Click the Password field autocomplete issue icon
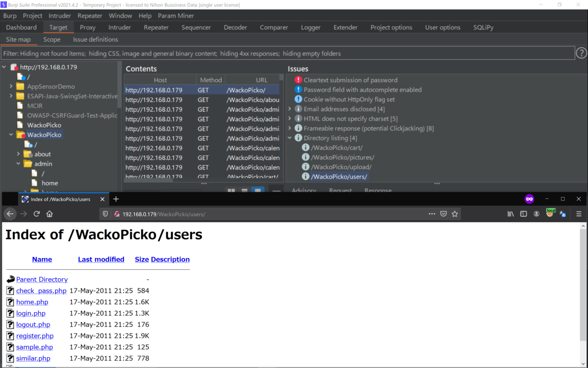Viewport: 588px width, 368px height. [298, 89]
